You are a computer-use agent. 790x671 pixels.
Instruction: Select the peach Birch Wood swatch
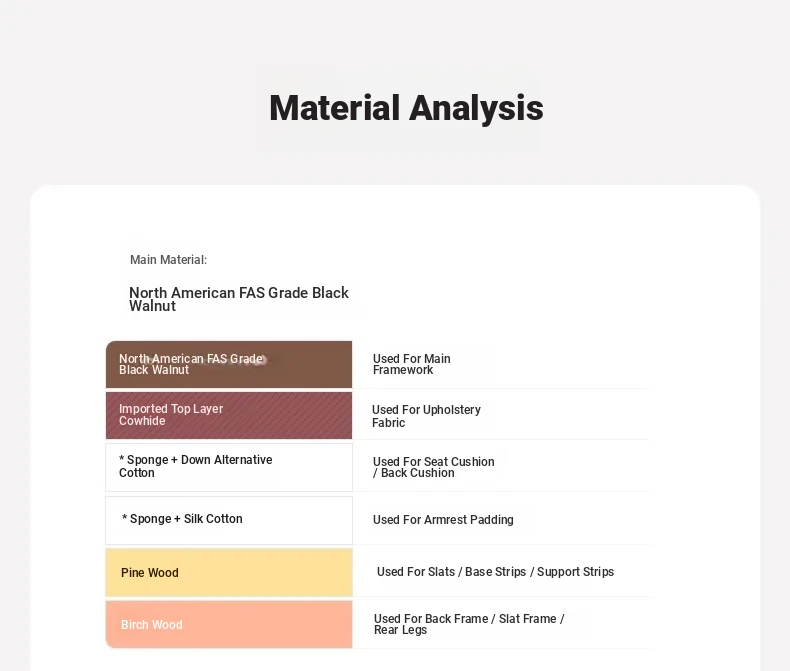point(229,624)
